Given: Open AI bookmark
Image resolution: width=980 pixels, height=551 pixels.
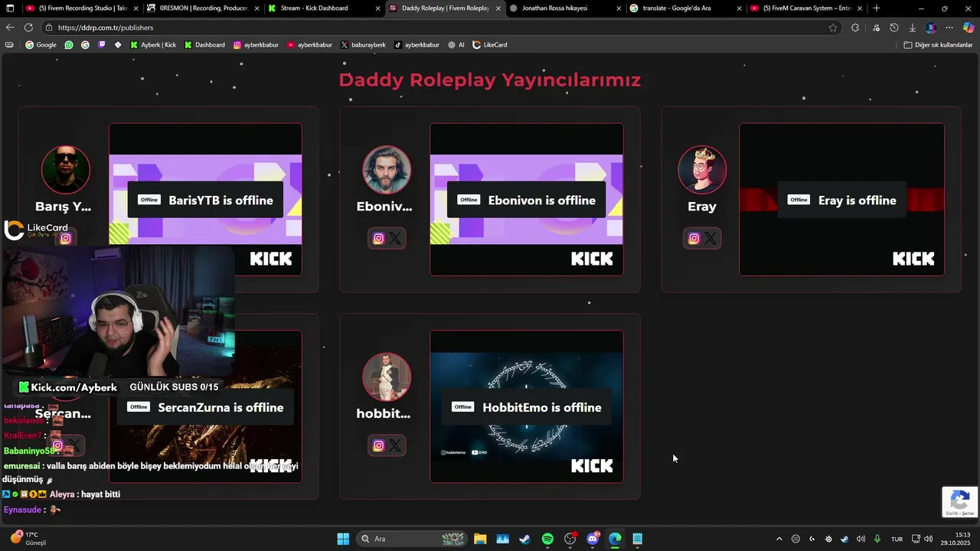Looking at the screenshot, I should click(x=456, y=45).
